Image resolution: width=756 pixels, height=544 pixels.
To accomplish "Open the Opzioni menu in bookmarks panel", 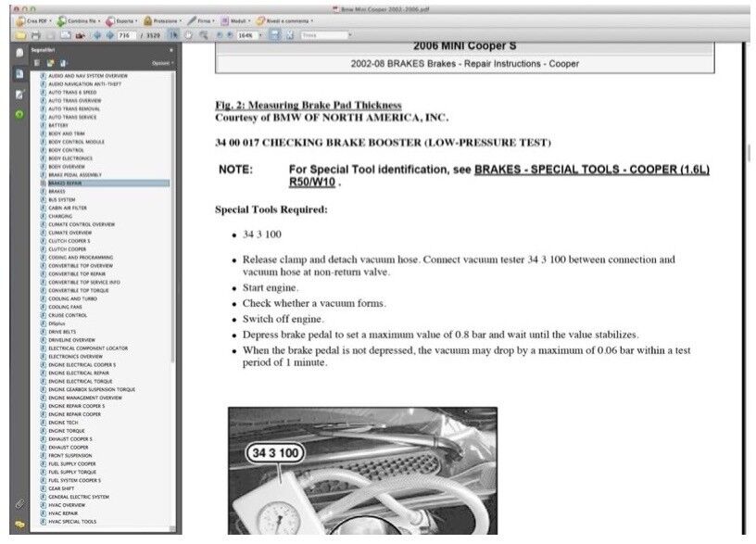I will pos(162,63).
